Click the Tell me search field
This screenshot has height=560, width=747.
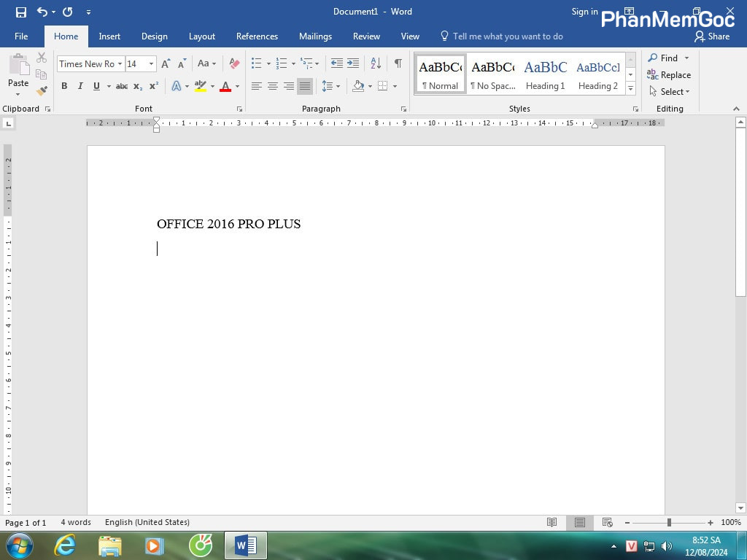[x=508, y=36]
